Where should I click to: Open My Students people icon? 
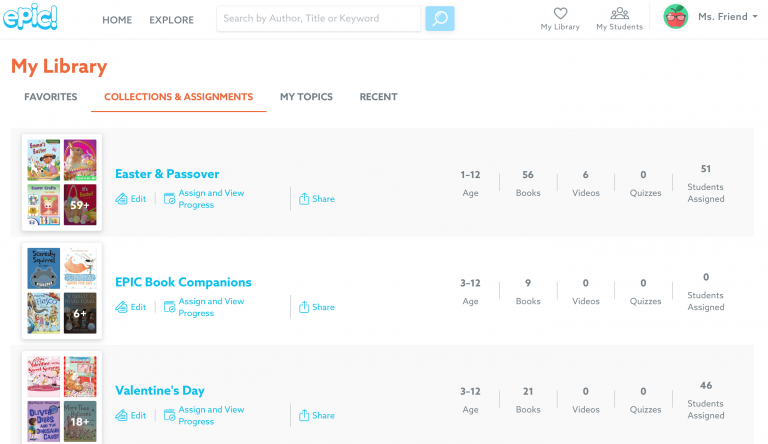tap(619, 14)
